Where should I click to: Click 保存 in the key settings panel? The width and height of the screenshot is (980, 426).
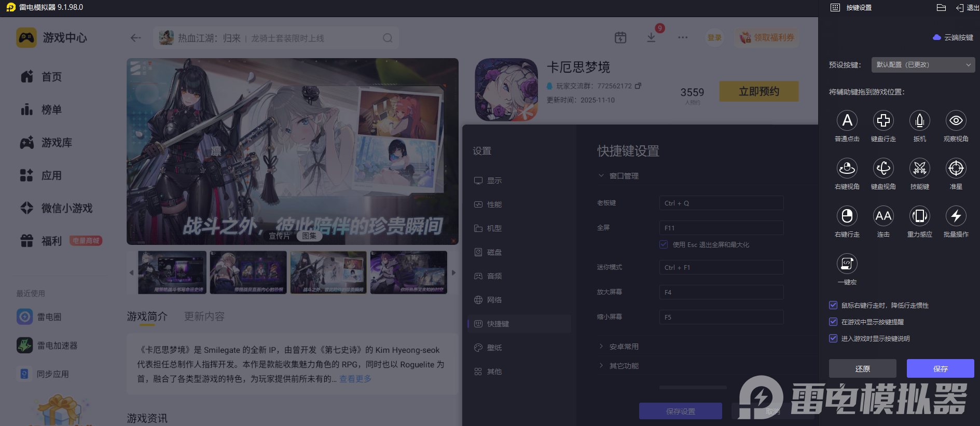coord(941,368)
